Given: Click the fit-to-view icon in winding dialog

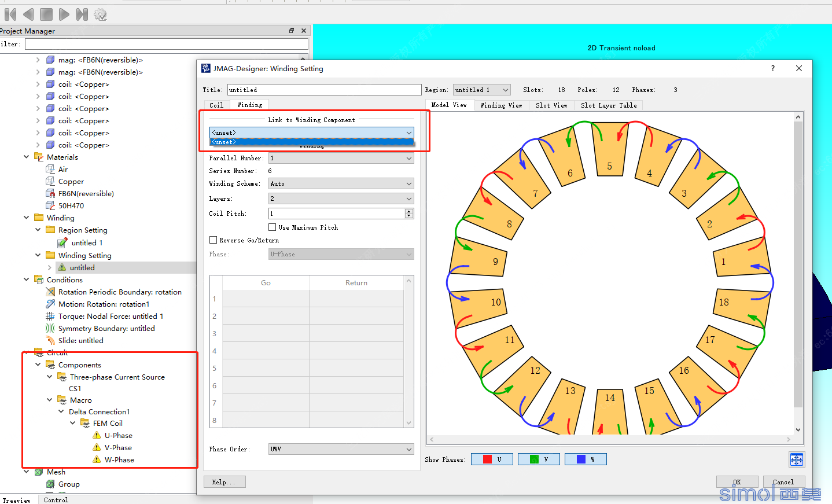Looking at the screenshot, I should [797, 460].
